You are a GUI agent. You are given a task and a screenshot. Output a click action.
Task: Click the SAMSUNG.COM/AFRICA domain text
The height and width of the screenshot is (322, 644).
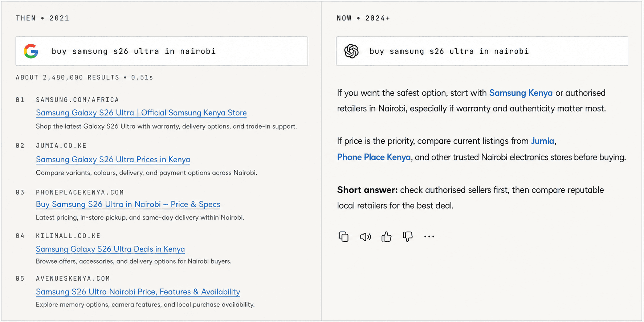(77, 100)
